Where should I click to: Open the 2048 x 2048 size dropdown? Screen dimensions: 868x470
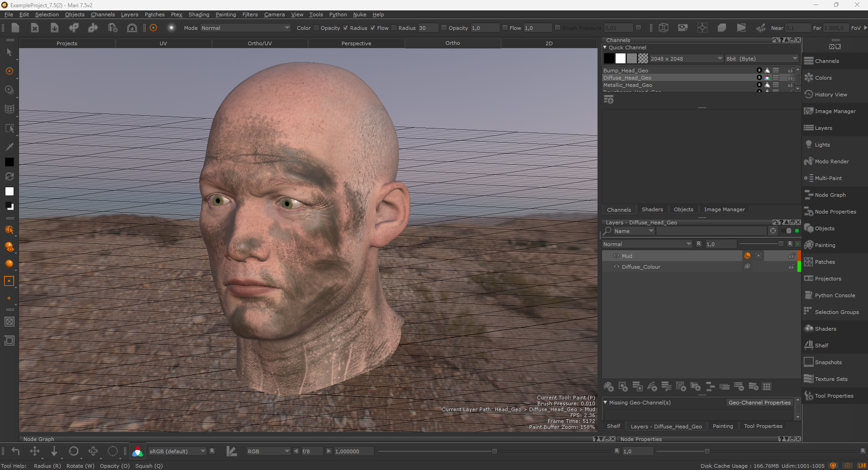coord(686,59)
